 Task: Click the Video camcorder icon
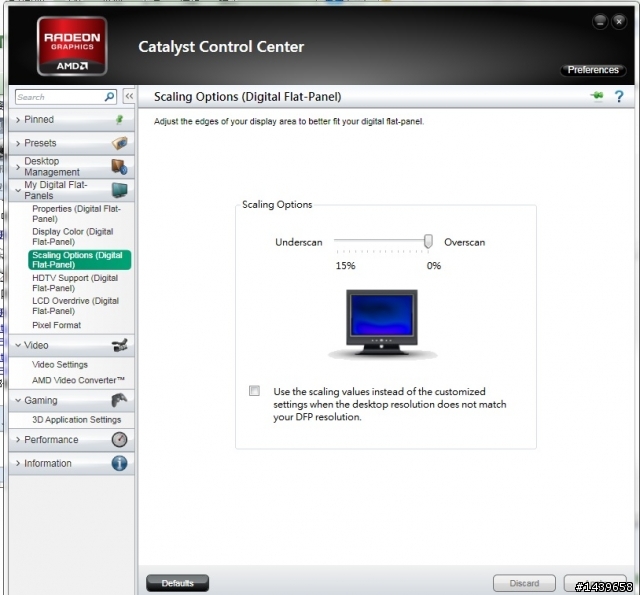pos(120,345)
